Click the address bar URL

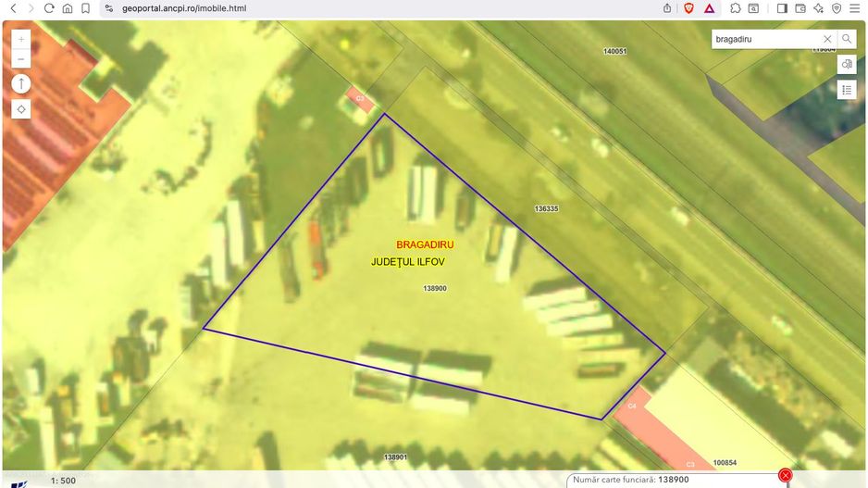pyautogui.click(x=184, y=8)
